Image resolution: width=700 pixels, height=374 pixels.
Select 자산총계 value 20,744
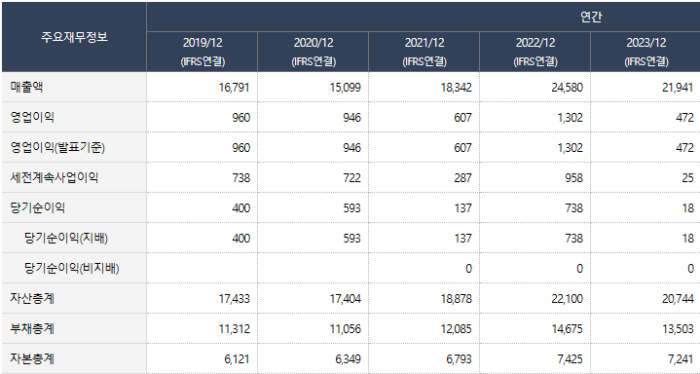[678, 299]
